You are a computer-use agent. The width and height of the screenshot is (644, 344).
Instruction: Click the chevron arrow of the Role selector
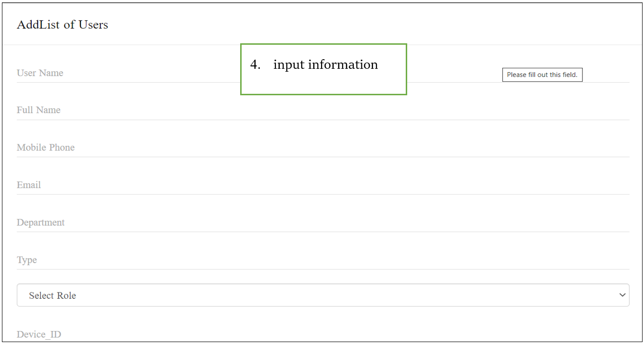click(x=622, y=295)
